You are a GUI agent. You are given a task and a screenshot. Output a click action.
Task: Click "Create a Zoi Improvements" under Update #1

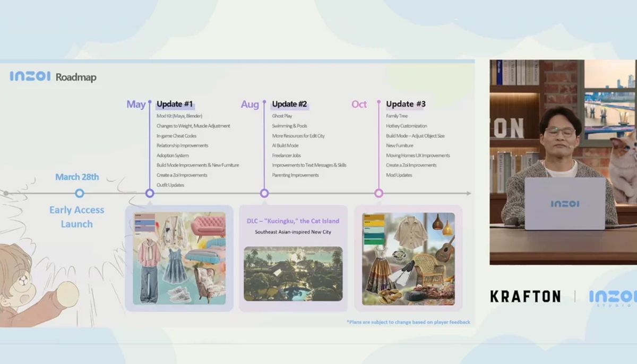coord(182,175)
